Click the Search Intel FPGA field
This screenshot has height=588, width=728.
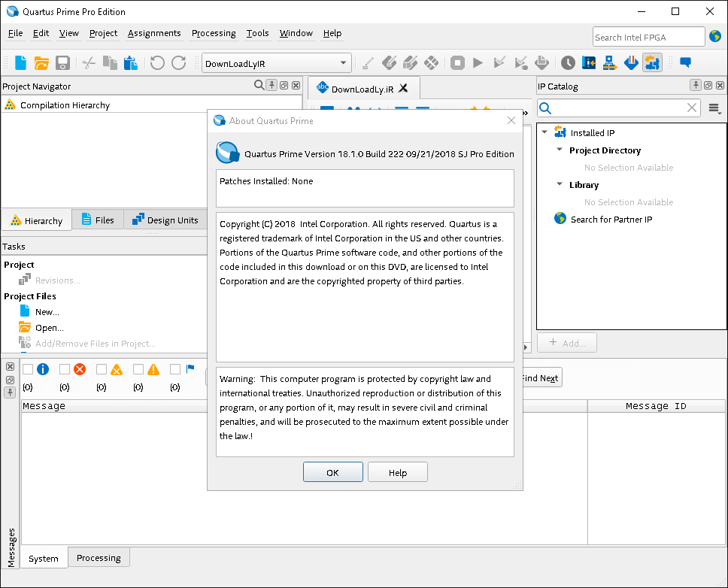coord(648,37)
